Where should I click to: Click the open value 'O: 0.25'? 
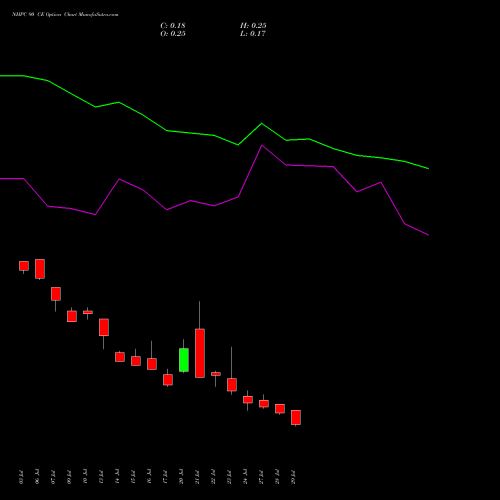click(x=173, y=34)
